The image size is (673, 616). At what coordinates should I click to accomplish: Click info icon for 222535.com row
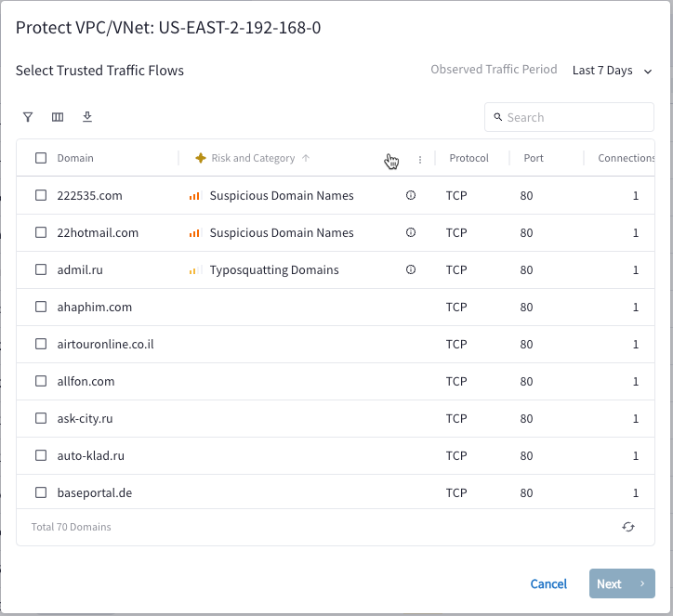click(411, 195)
